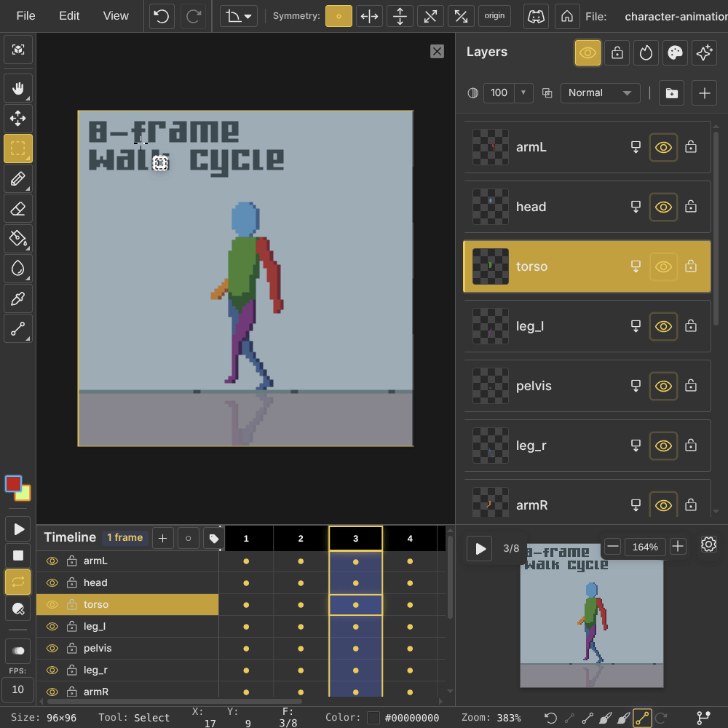The image size is (728, 728).
Task: Click the paint-erase icon below loop button
Action: pos(18,609)
